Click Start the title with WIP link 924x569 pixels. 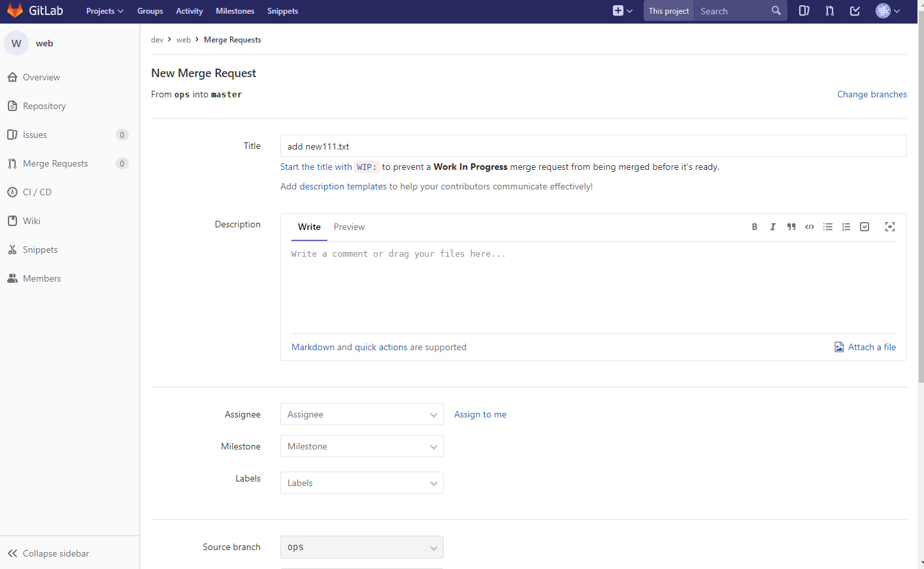point(329,167)
